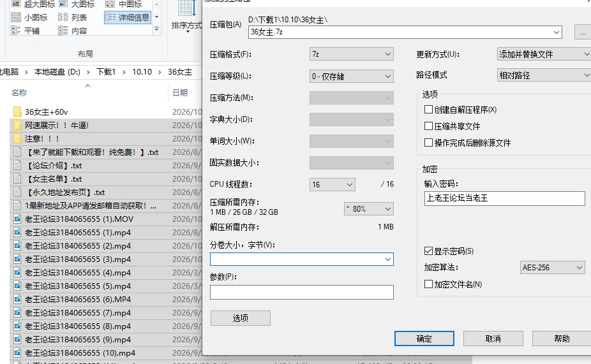The width and height of the screenshot is (591, 364).
Task: Select file 老王论坛3184065655 (9).mp4
Action: point(78,340)
